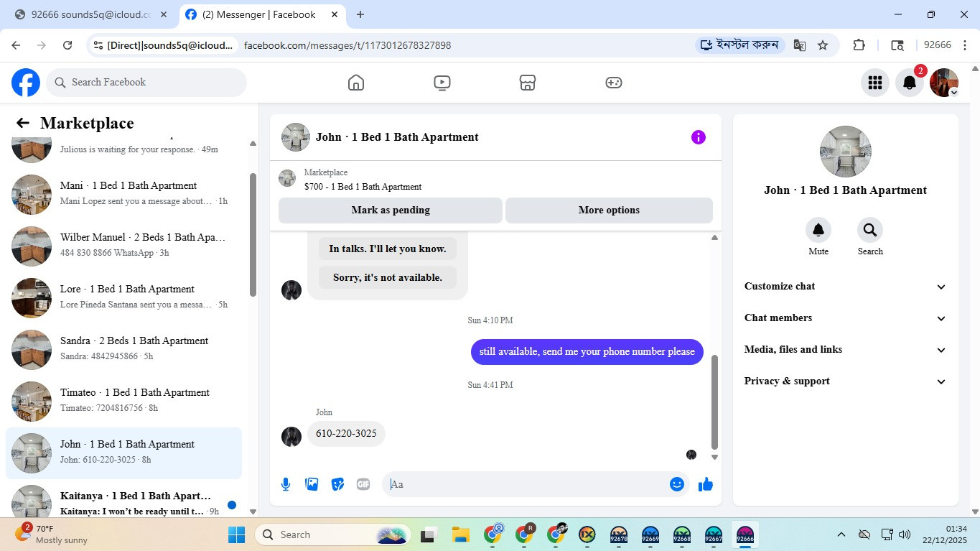Mute this conversation bell icon
Image resolution: width=980 pixels, height=551 pixels.
tap(818, 230)
